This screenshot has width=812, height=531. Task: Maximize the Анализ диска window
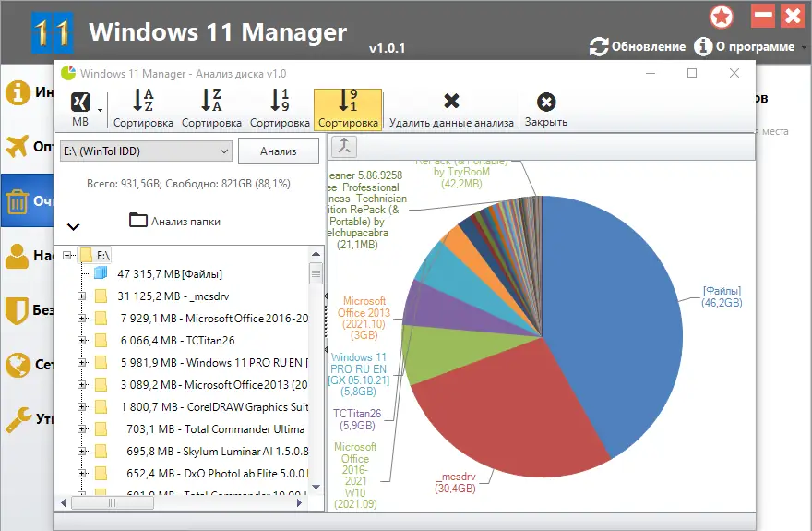(692, 73)
